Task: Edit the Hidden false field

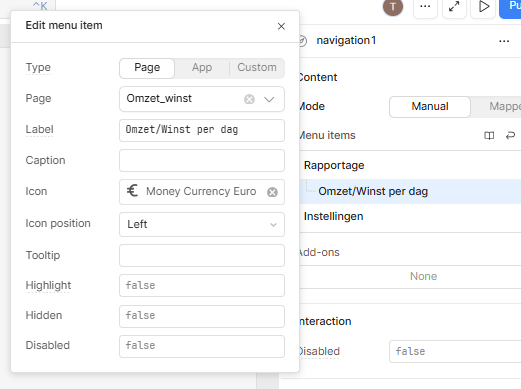Action: (x=202, y=316)
